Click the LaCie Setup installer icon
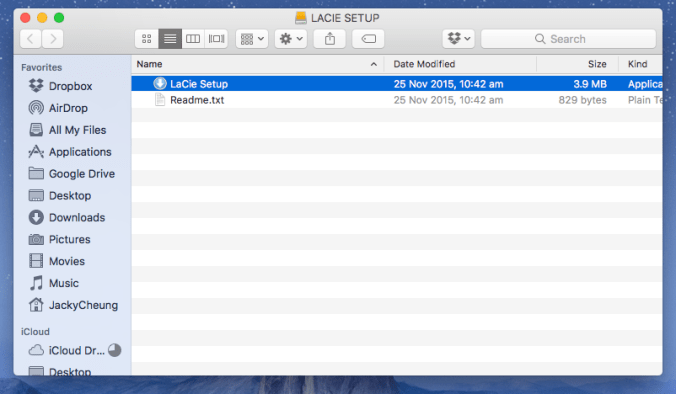This screenshot has width=676, height=394. [160, 84]
